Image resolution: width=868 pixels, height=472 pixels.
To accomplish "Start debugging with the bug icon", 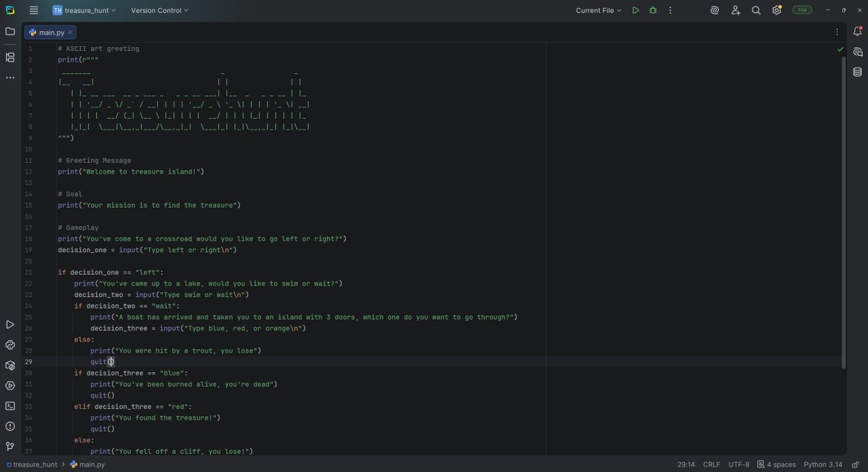I will (652, 10).
